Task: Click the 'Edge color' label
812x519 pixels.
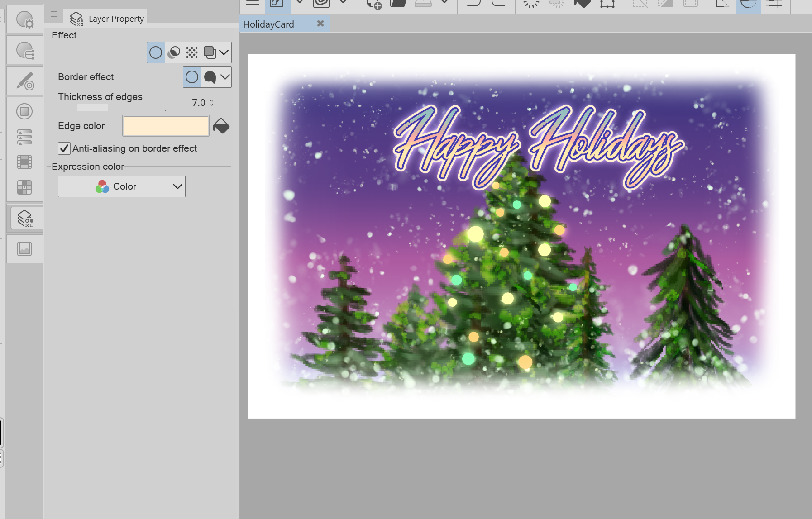Action: point(81,126)
